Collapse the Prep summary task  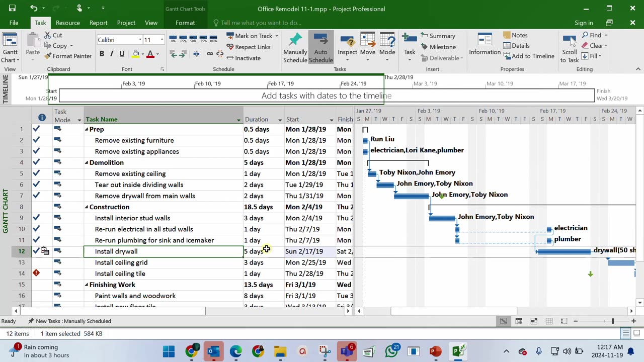tap(87, 129)
